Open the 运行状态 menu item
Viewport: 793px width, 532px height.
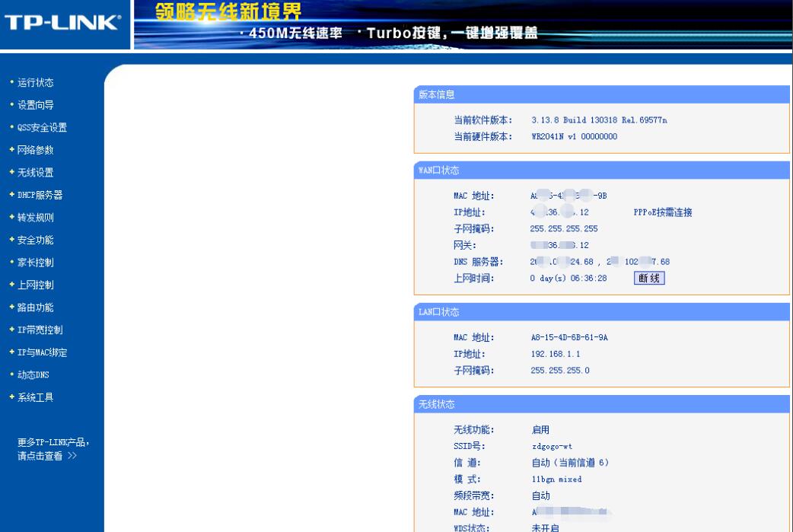click(36, 82)
